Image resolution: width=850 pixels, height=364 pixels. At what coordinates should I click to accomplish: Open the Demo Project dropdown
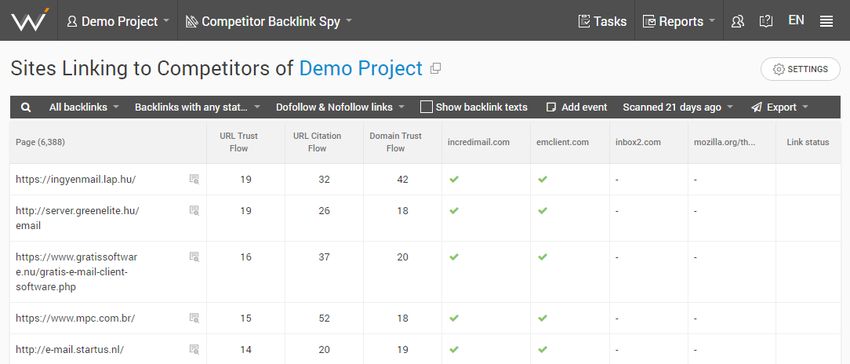(118, 21)
